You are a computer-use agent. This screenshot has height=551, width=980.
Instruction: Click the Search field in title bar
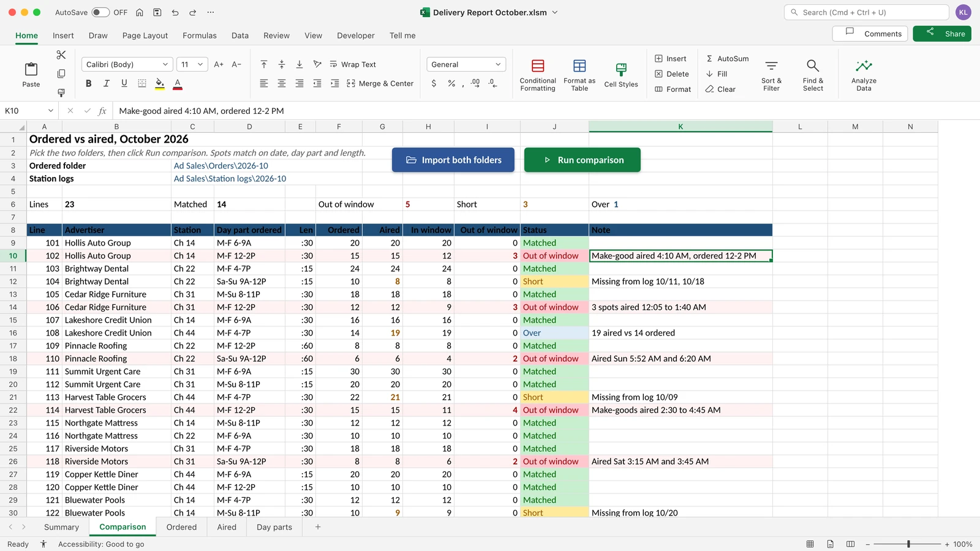pyautogui.click(x=867, y=12)
